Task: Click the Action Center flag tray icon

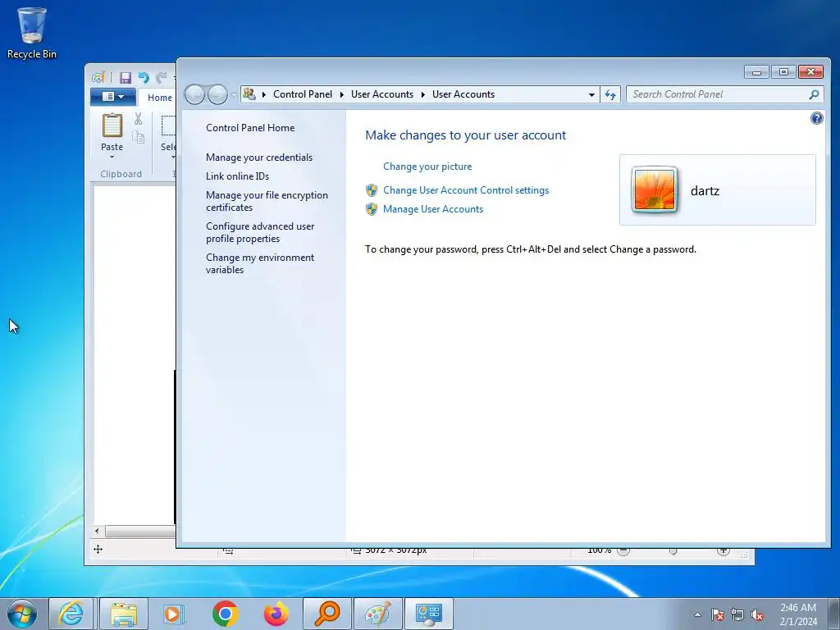Action: click(717, 614)
